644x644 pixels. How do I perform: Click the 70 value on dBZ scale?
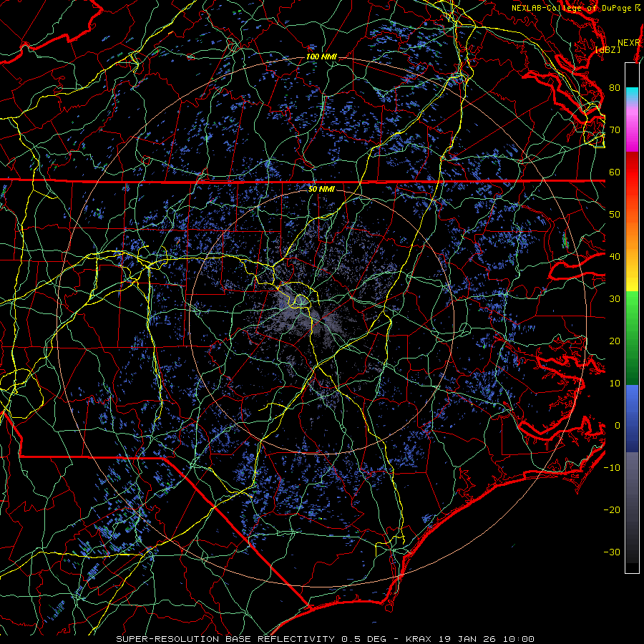pyautogui.click(x=615, y=130)
